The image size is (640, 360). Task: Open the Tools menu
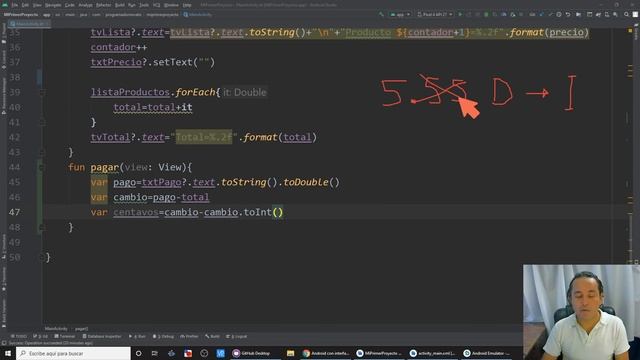click(x=144, y=5)
